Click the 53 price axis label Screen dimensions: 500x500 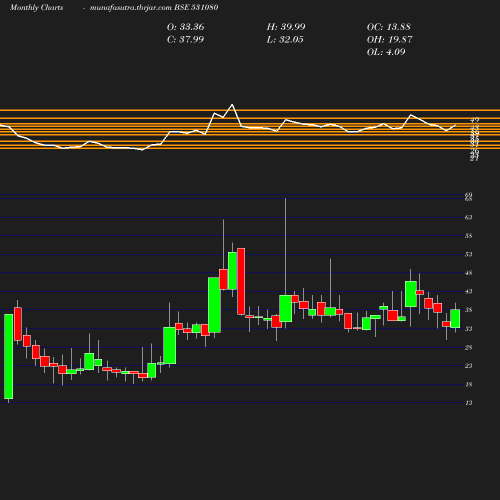click(469, 255)
